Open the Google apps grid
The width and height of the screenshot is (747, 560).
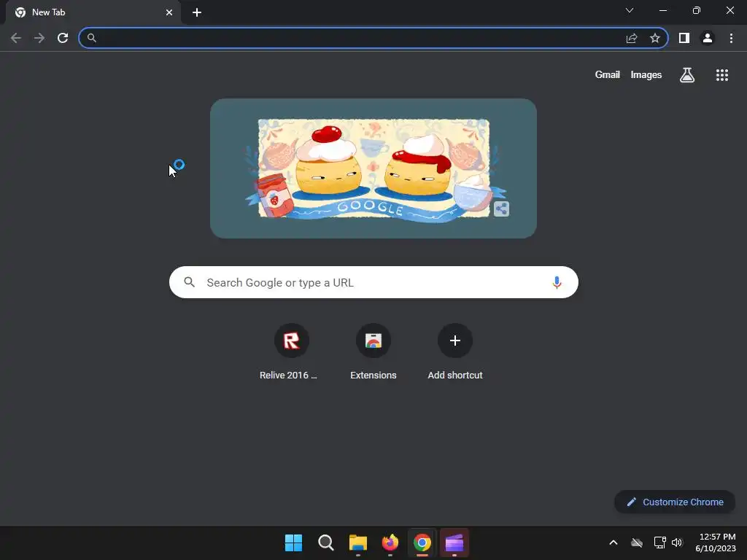click(722, 75)
